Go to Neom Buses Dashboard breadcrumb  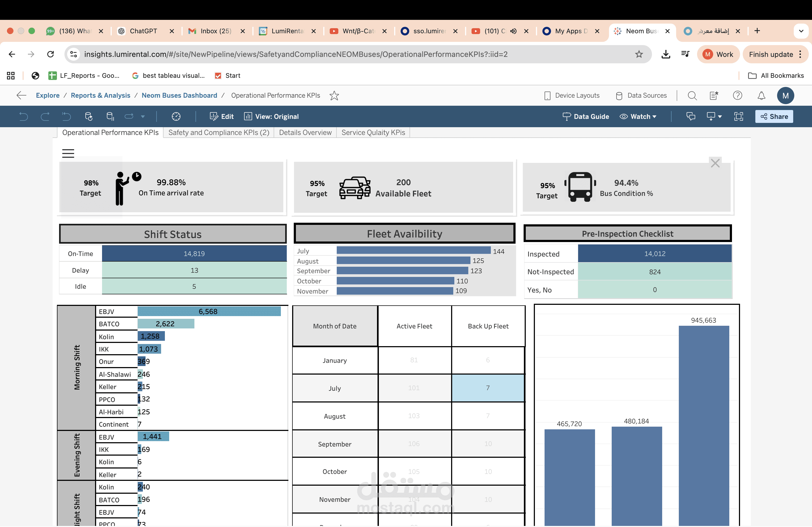pyautogui.click(x=179, y=96)
